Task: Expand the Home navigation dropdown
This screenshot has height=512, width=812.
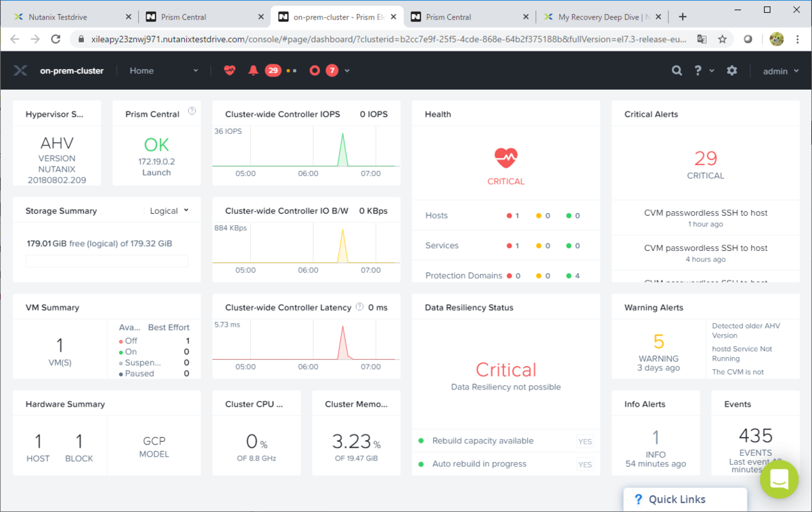Action: [x=164, y=70]
